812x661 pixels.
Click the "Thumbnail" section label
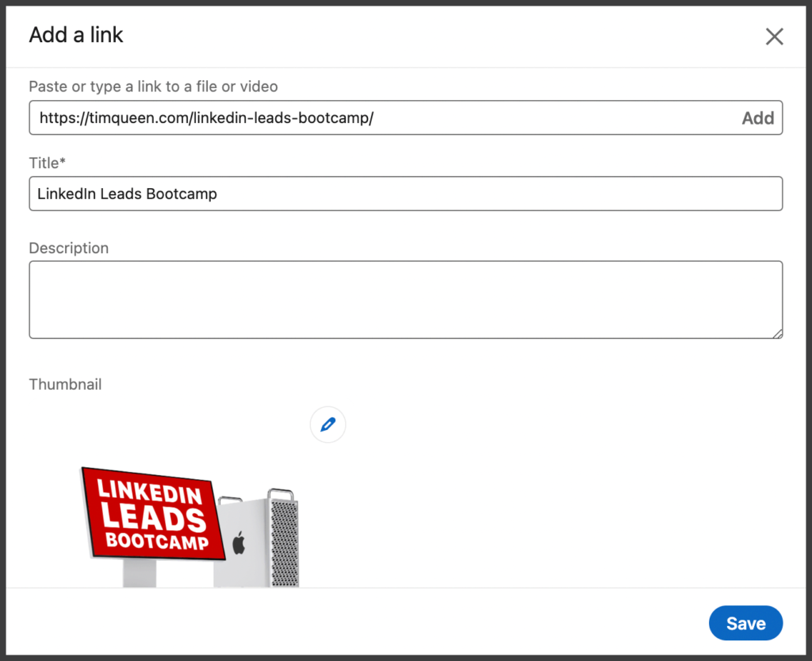click(x=66, y=385)
